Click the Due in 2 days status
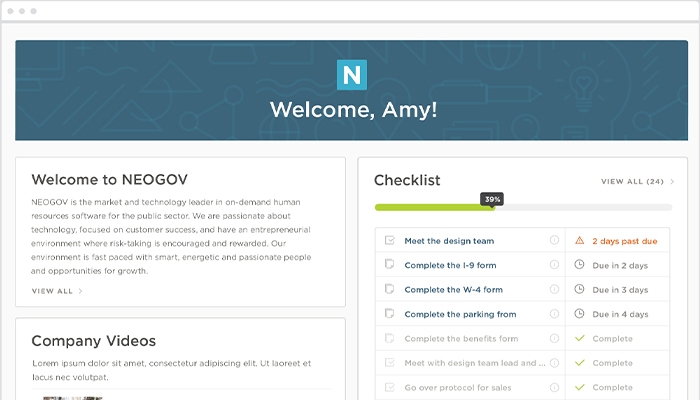 click(x=620, y=266)
